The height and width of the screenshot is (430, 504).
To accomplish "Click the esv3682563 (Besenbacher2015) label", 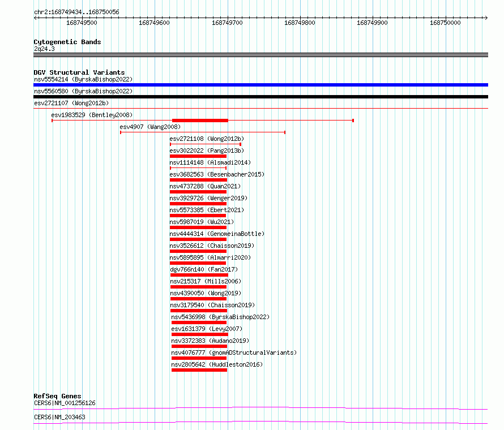I will (217, 174).
